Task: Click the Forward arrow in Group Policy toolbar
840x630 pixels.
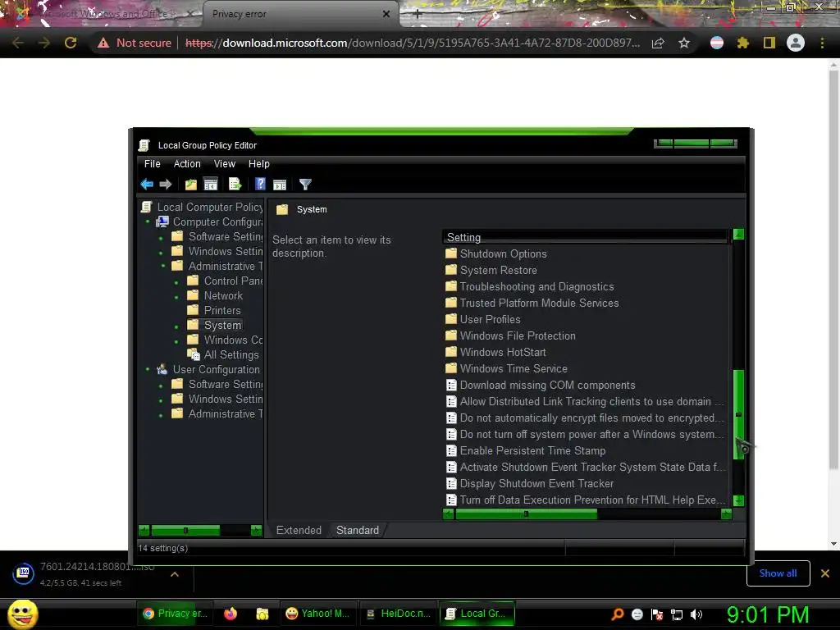Action: point(166,185)
